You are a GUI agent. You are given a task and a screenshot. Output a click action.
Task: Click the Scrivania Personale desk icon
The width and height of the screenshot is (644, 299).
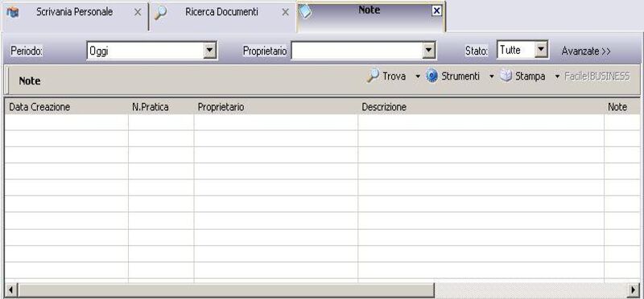[x=13, y=13]
